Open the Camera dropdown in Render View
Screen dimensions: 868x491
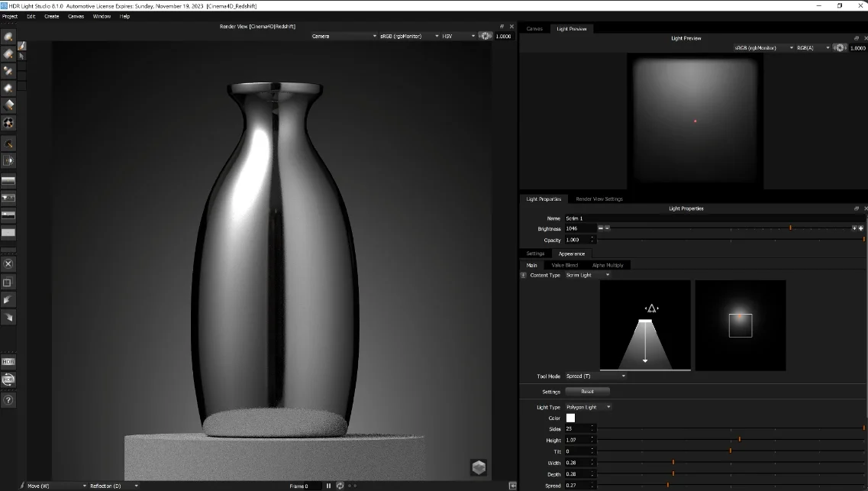point(344,36)
